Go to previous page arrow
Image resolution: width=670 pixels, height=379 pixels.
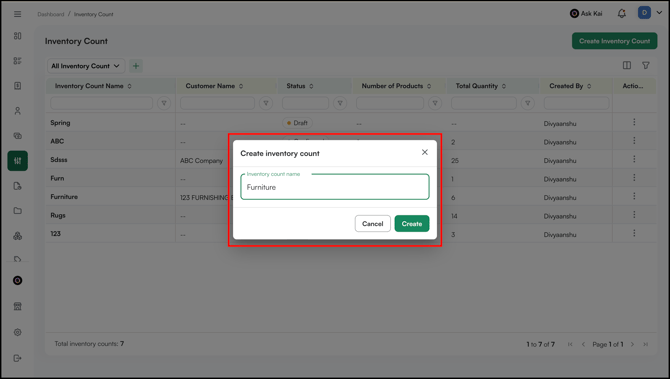[583, 344]
